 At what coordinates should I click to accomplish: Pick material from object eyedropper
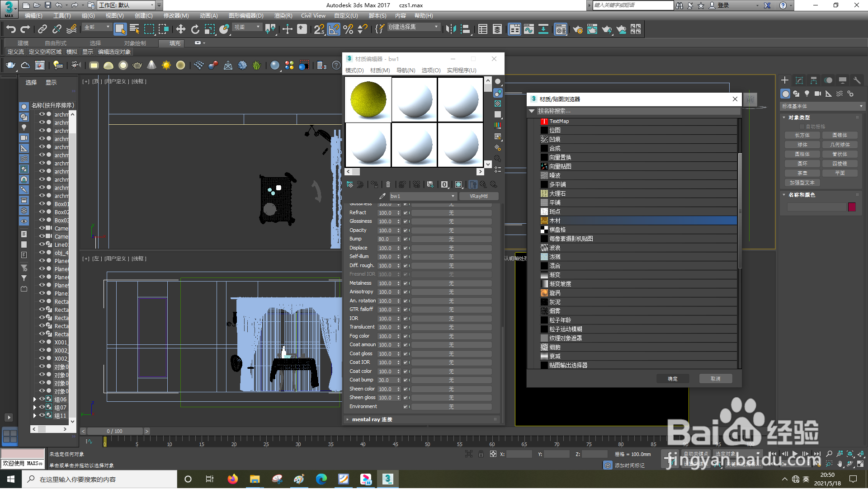pos(382,197)
